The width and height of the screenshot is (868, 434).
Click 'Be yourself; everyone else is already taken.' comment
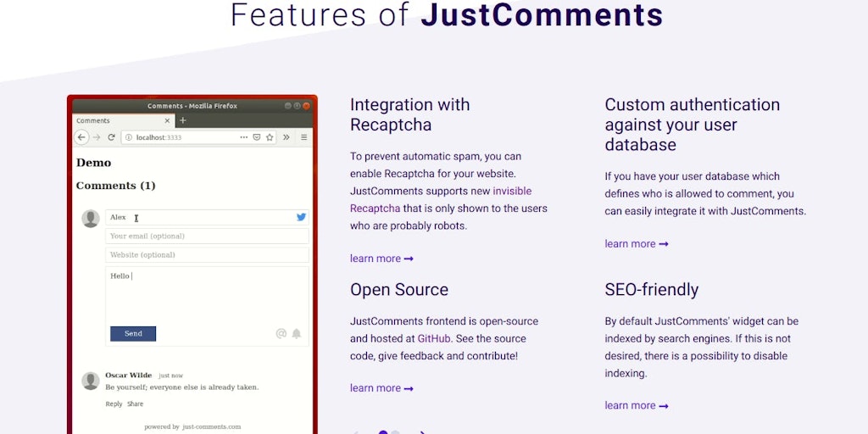pyautogui.click(x=181, y=387)
